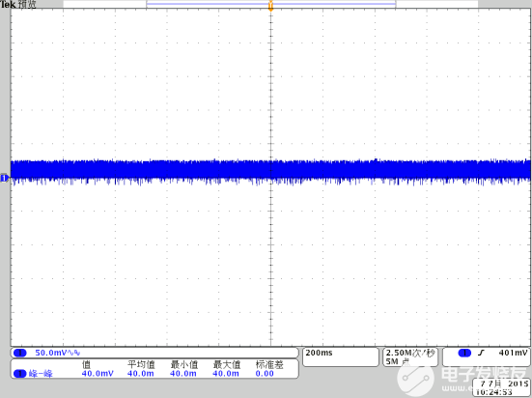Click the orange trigger position marker
This screenshot has height=398, width=532.
pyautogui.click(x=270, y=6)
